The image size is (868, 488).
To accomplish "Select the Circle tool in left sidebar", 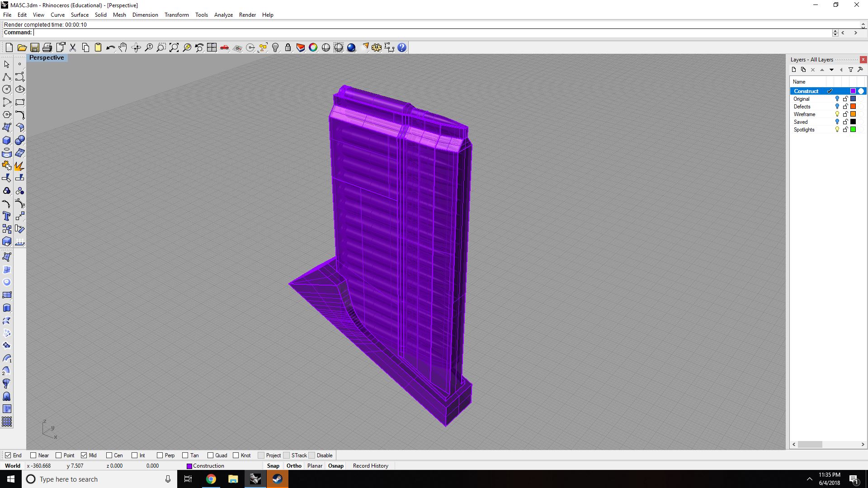I will click(x=7, y=89).
